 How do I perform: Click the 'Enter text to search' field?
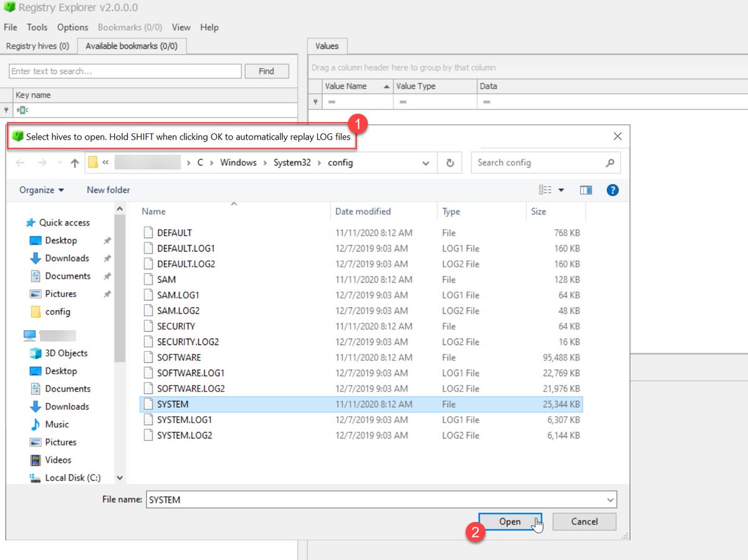coord(125,71)
